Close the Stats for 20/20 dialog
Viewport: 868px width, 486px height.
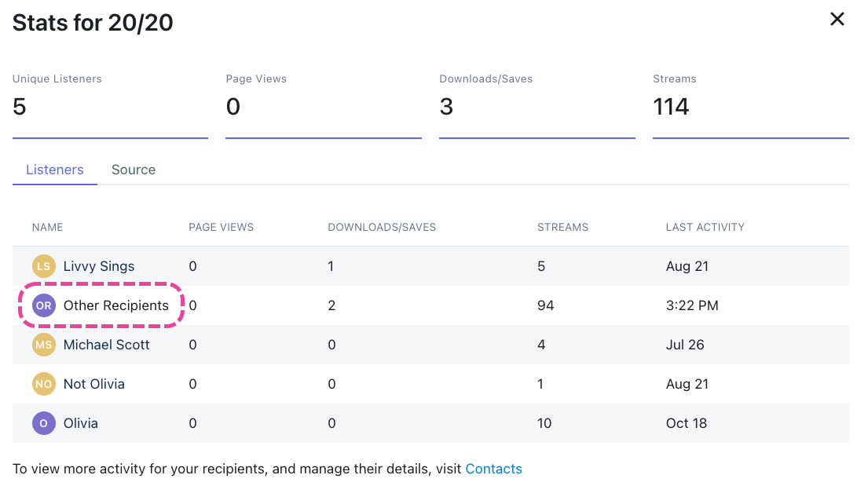[837, 20]
